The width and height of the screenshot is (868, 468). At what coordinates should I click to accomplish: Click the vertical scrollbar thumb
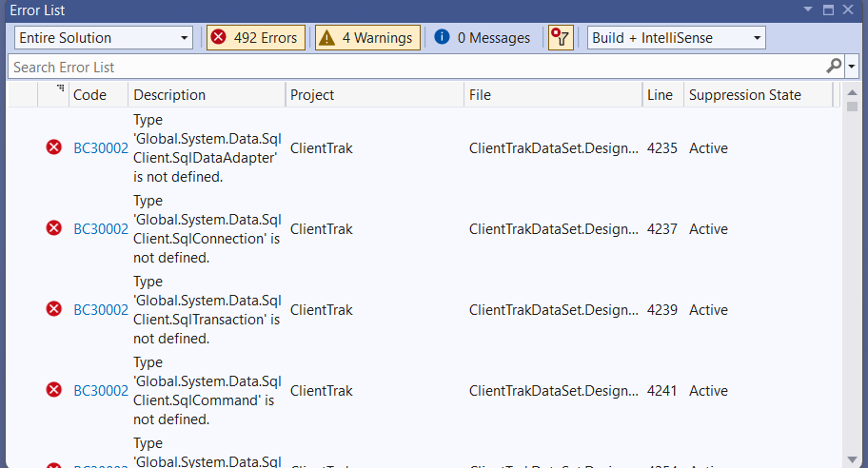[x=853, y=107]
